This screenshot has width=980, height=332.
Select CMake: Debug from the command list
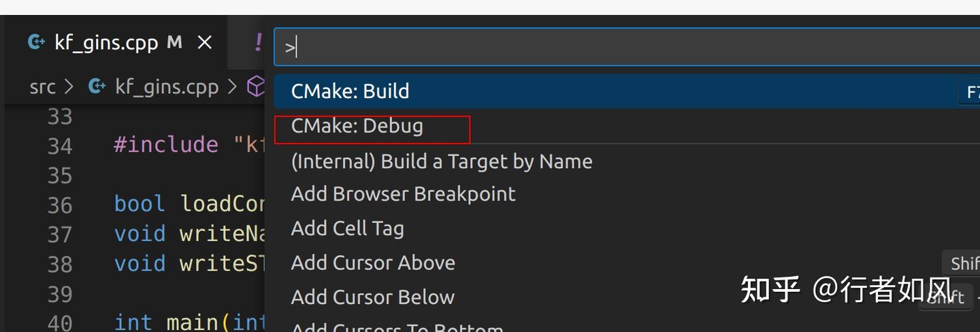[x=357, y=126]
